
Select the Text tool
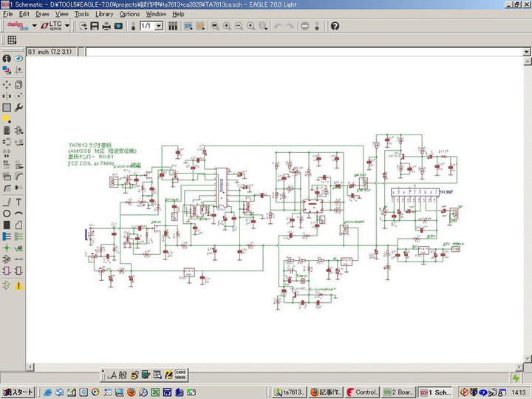click(18, 202)
